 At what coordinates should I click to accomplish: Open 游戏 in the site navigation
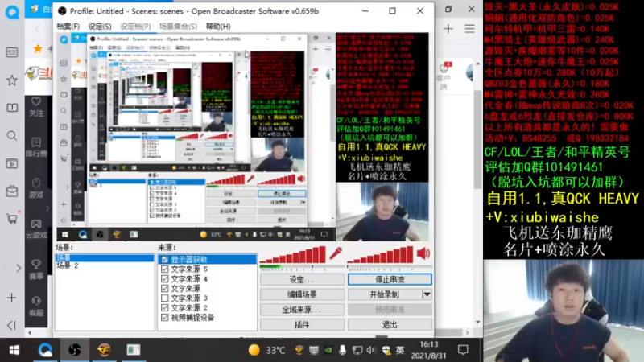tap(36, 188)
